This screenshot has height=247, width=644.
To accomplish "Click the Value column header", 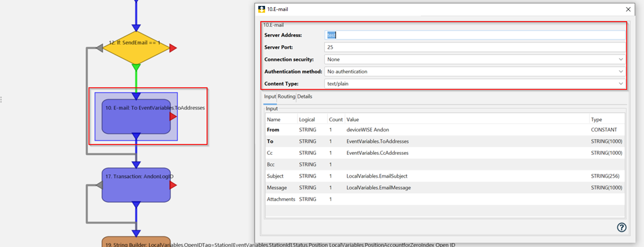I will click(x=353, y=119).
